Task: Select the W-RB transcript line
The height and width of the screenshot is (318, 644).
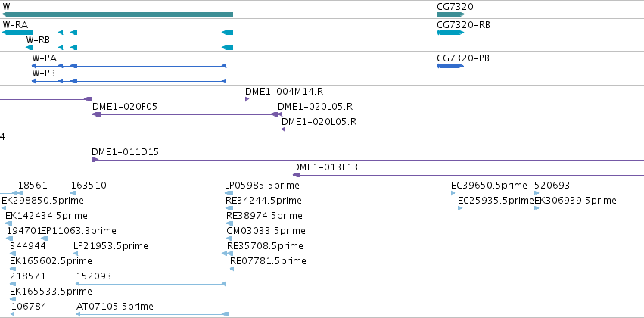Action: [x=129, y=48]
